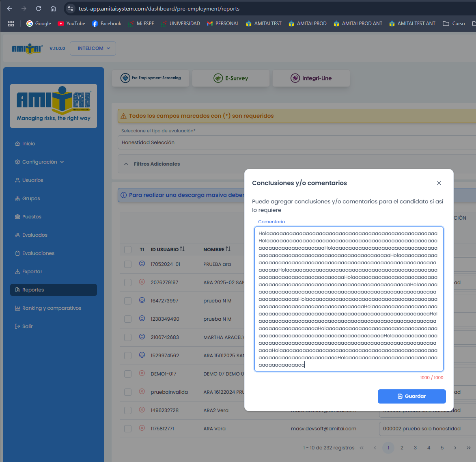Collapse the Filtros Adicionales section

[x=126, y=164]
